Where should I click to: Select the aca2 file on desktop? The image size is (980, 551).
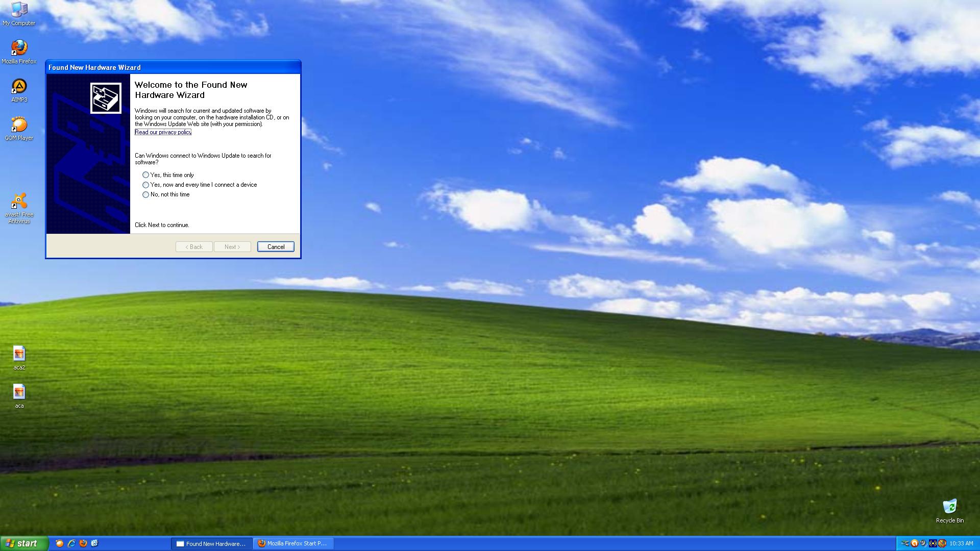click(19, 357)
